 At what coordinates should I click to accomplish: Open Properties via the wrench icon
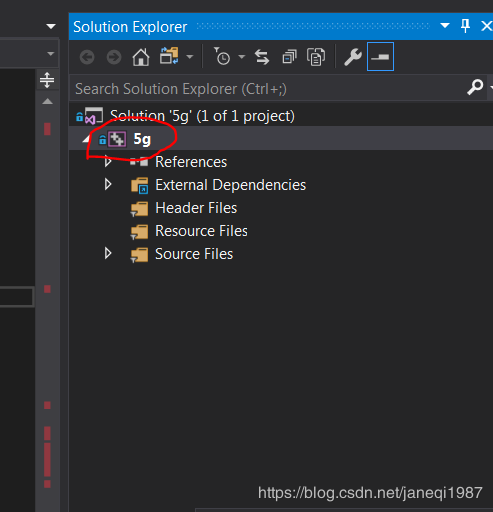coord(353,57)
